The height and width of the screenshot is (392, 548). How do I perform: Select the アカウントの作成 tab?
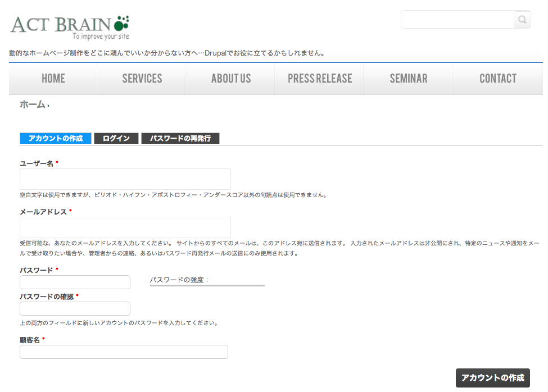pyautogui.click(x=56, y=139)
